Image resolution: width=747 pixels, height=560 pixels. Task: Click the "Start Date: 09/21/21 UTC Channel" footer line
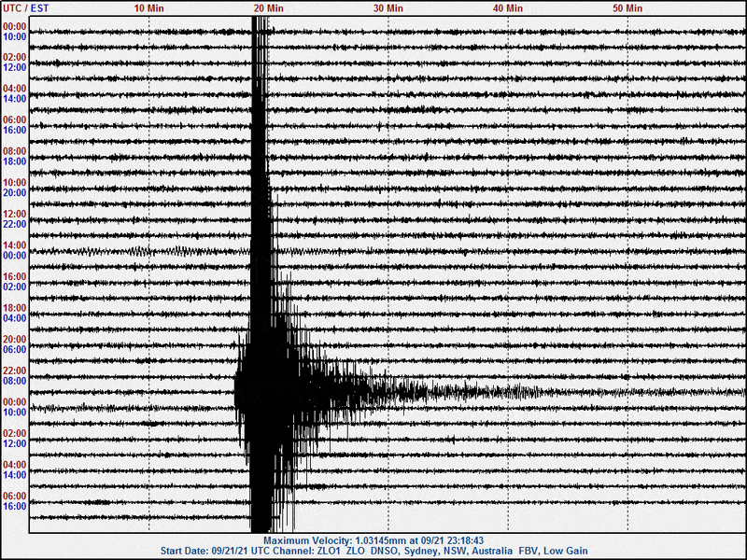tap(374, 551)
